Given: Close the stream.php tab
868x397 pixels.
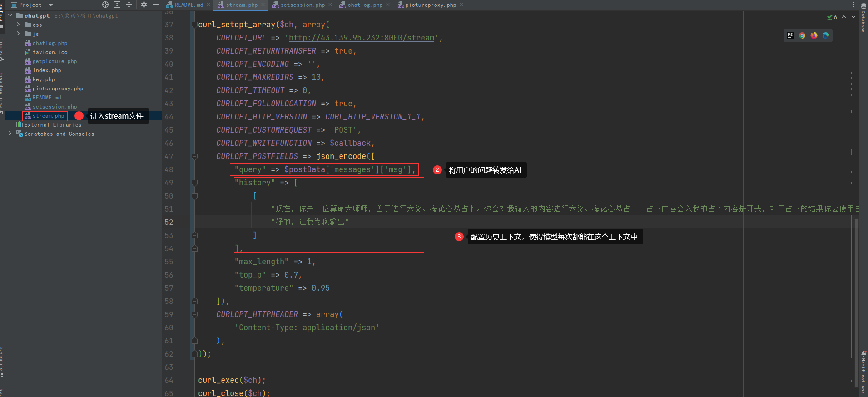Looking at the screenshot, I should point(263,5).
